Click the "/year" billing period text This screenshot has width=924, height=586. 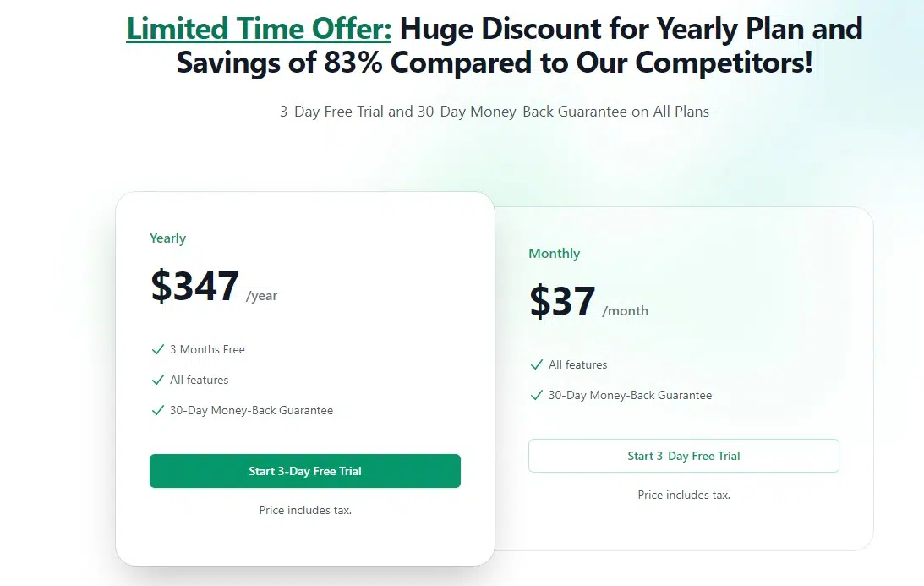click(x=261, y=296)
